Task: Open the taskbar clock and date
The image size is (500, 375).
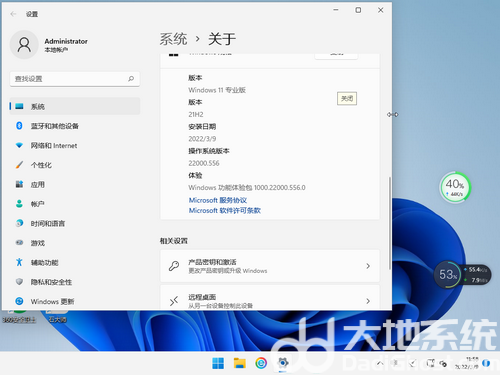Action: point(468,363)
